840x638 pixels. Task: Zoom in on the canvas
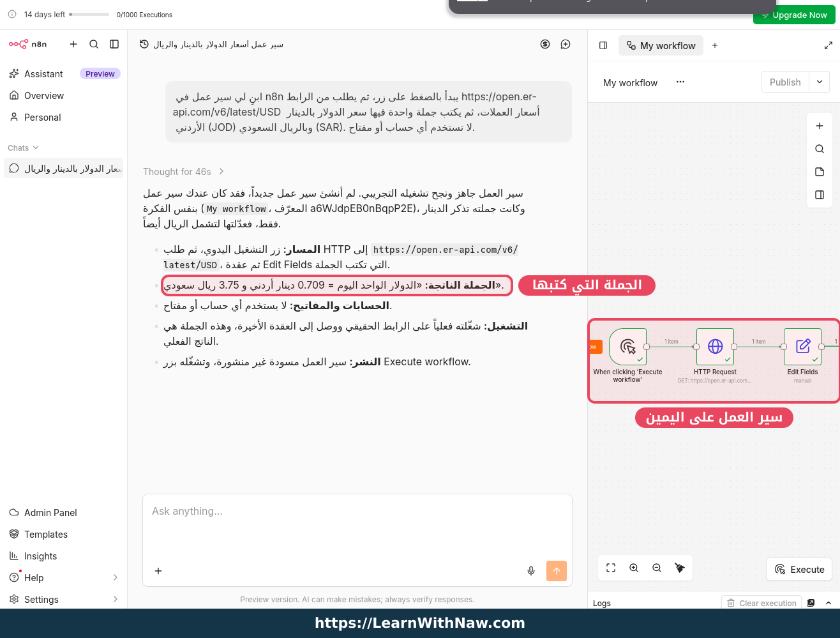click(x=634, y=568)
